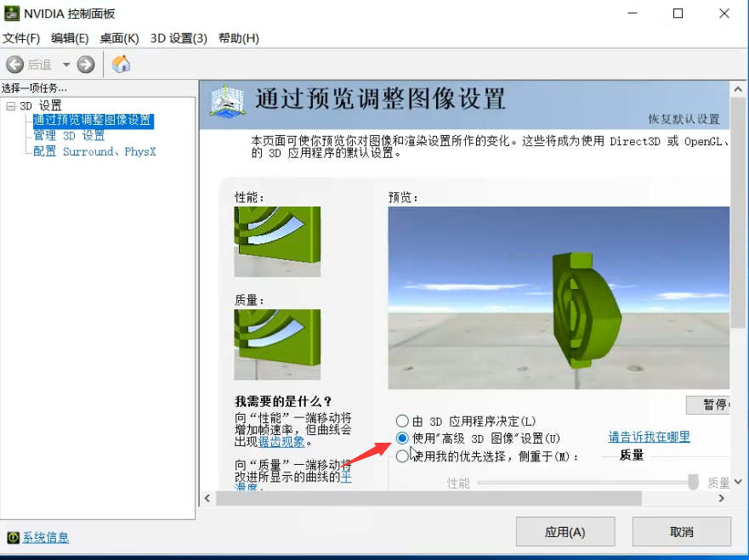The height and width of the screenshot is (560, 749).
Task: Click vertical scrollbar down arrow
Action: tap(738, 482)
